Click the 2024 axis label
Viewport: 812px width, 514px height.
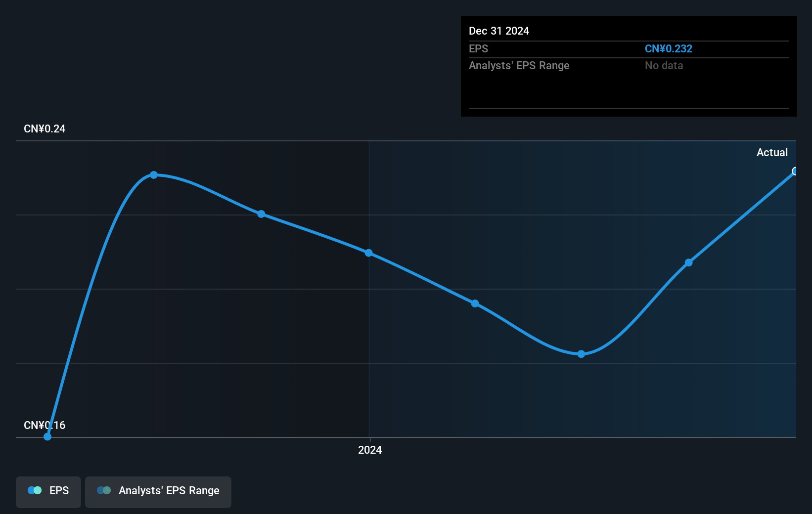[x=370, y=450]
